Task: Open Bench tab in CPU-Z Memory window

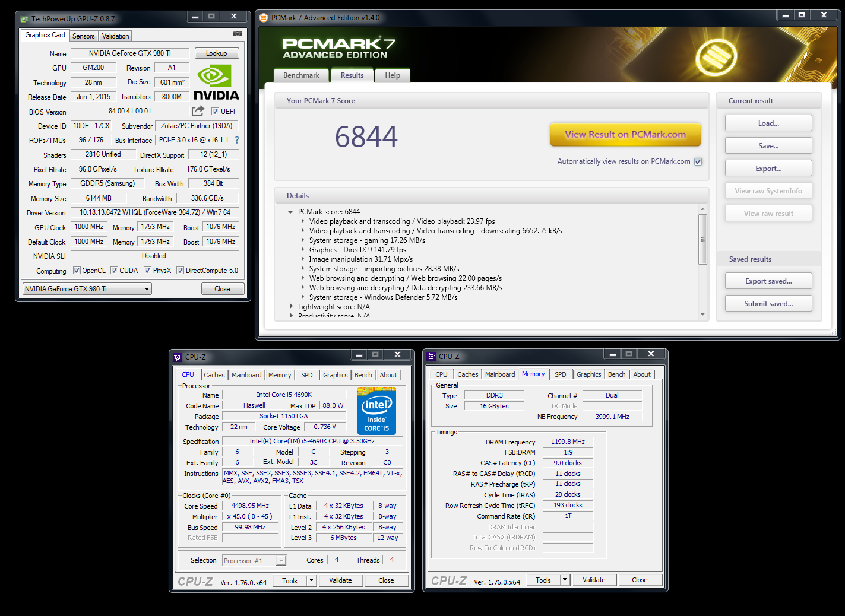Action: click(616, 374)
